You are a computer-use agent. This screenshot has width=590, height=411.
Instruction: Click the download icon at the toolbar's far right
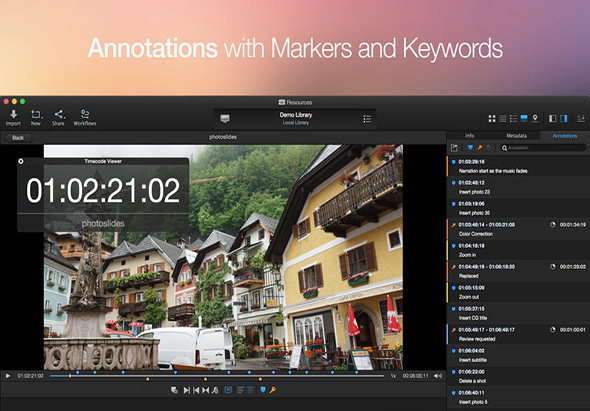[x=581, y=119]
